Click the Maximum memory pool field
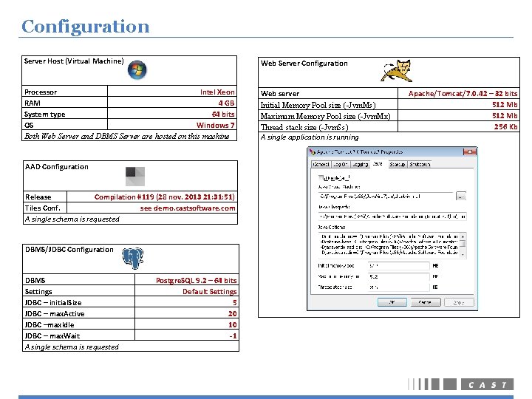 (399, 276)
